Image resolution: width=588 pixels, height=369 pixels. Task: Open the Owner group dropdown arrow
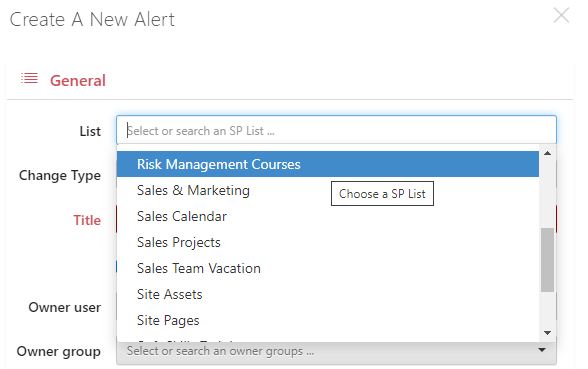tap(542, 350)
